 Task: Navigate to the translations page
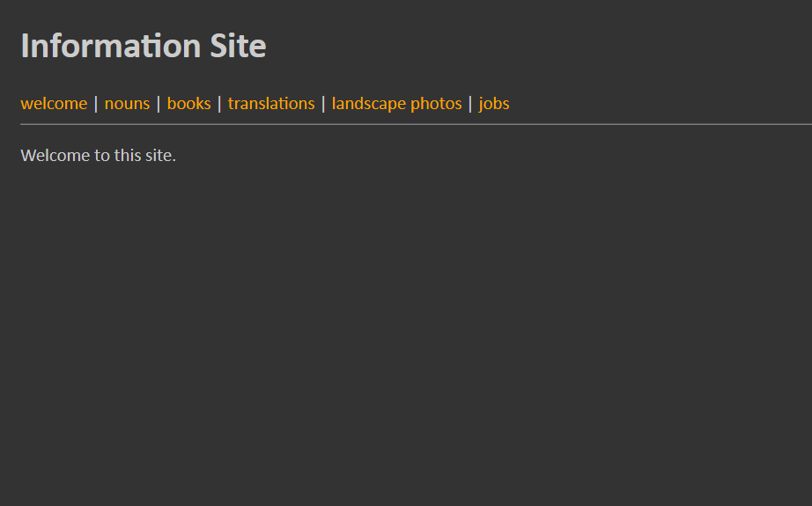271,104
